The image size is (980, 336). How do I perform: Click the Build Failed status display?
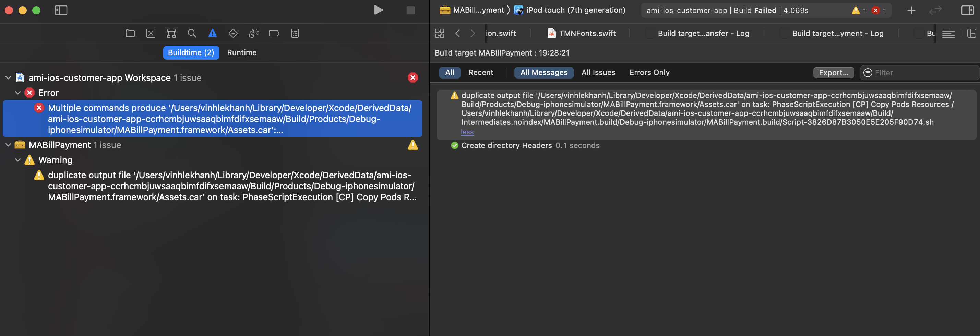coord(765,10)
